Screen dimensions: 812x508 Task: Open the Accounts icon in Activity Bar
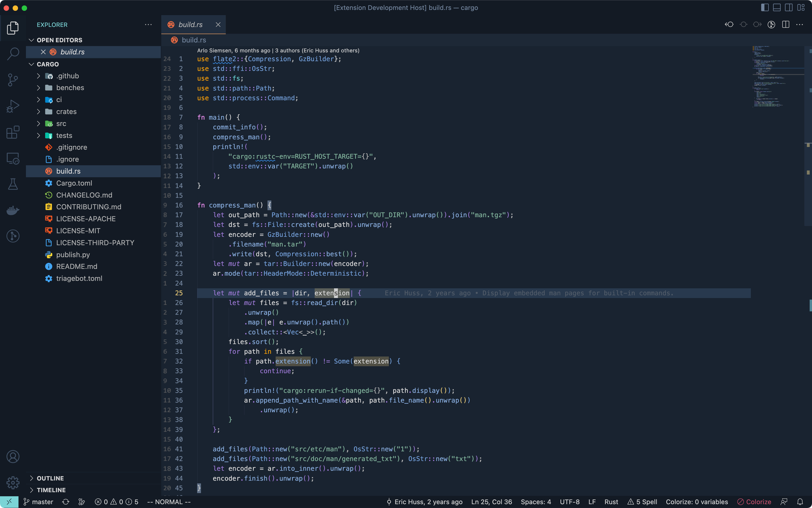pos(13,457)
